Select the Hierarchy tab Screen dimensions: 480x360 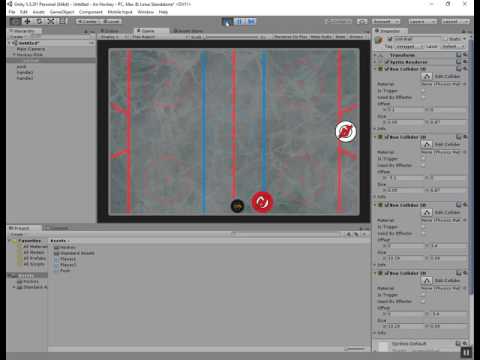23,31
